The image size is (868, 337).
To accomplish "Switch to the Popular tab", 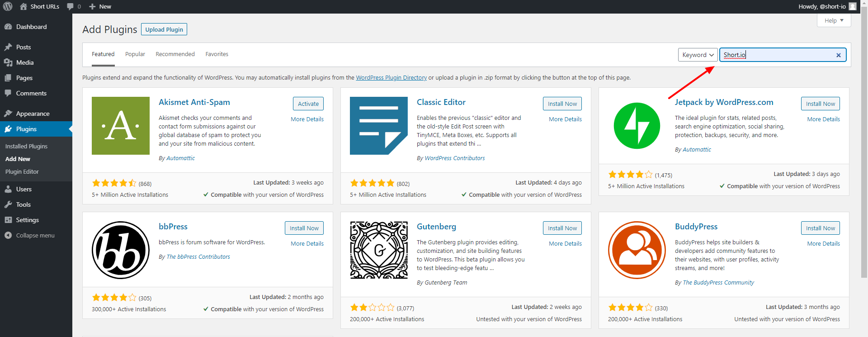I will pyautogui.click(x=135, y=54).
